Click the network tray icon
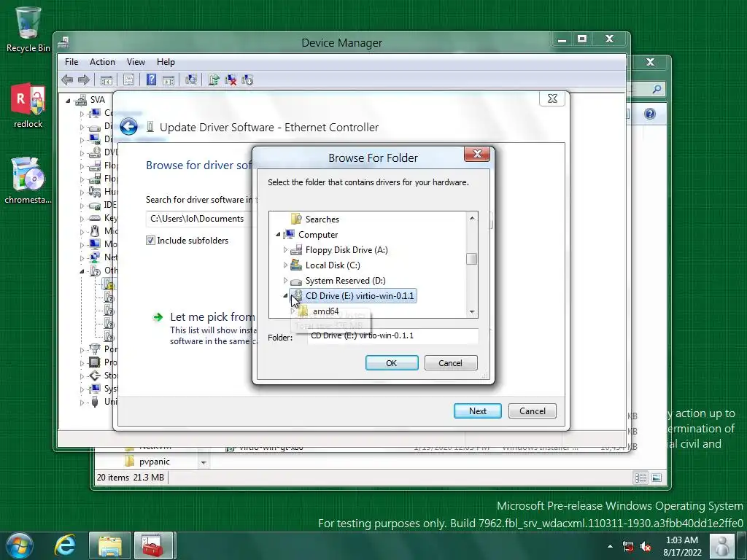 coord(628,547)
